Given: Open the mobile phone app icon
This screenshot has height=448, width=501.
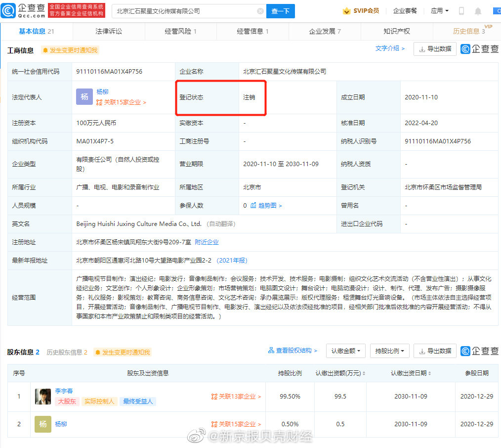Looking at the screenshot, I should click(461, 11).
